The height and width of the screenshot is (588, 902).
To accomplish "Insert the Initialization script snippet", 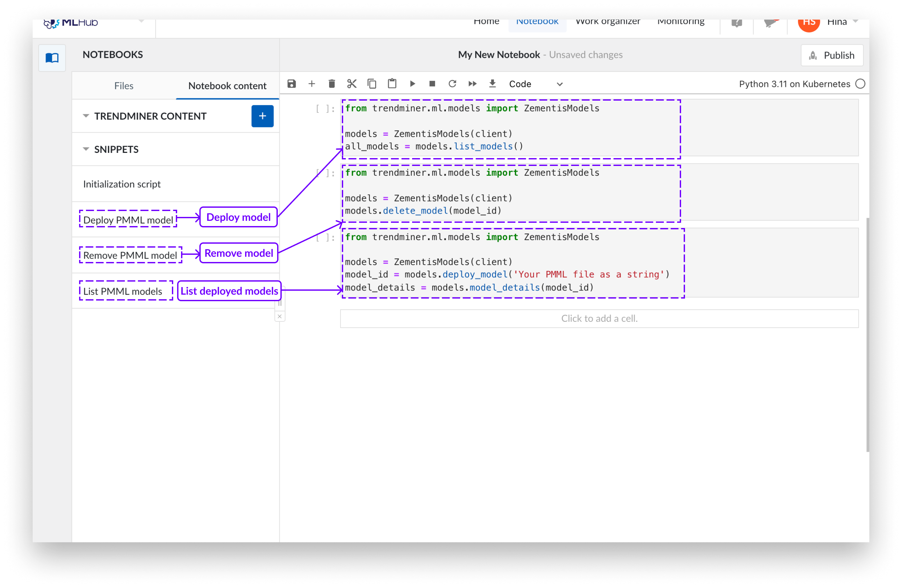I will pyautogui.click(x=122, y=184).
